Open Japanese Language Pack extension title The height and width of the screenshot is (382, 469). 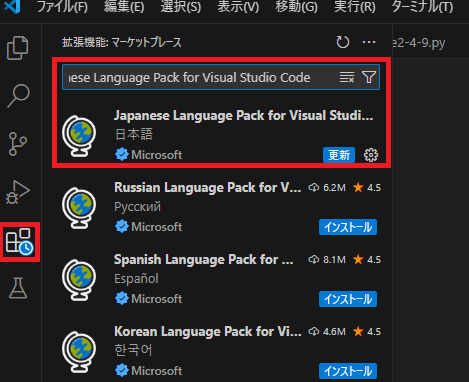click(x=243, y=115)
